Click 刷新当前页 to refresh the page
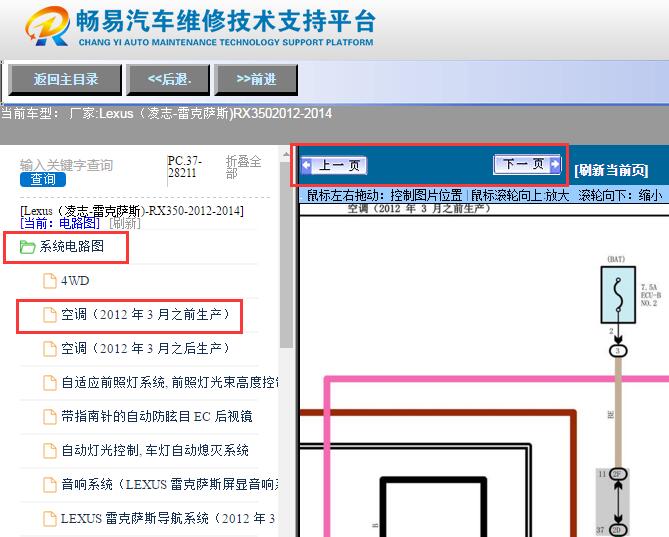This screenshot has height=537, width=669. pos(611,170)
